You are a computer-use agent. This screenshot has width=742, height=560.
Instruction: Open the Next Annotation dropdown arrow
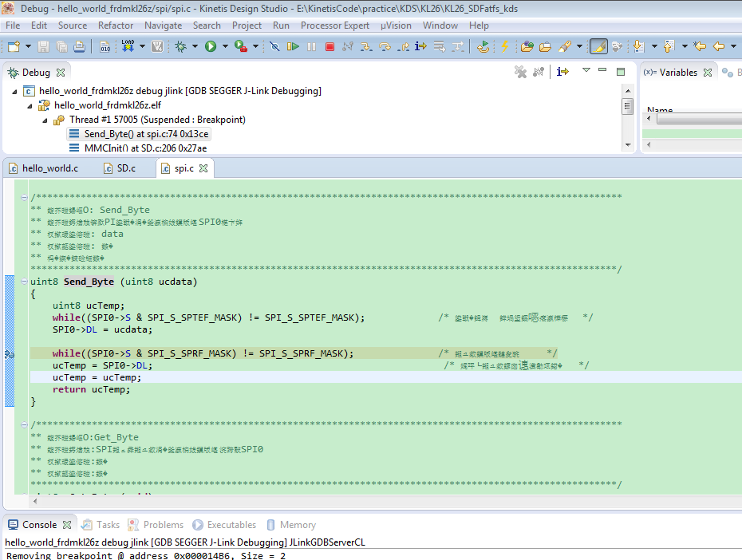click(x=654, y=46)
